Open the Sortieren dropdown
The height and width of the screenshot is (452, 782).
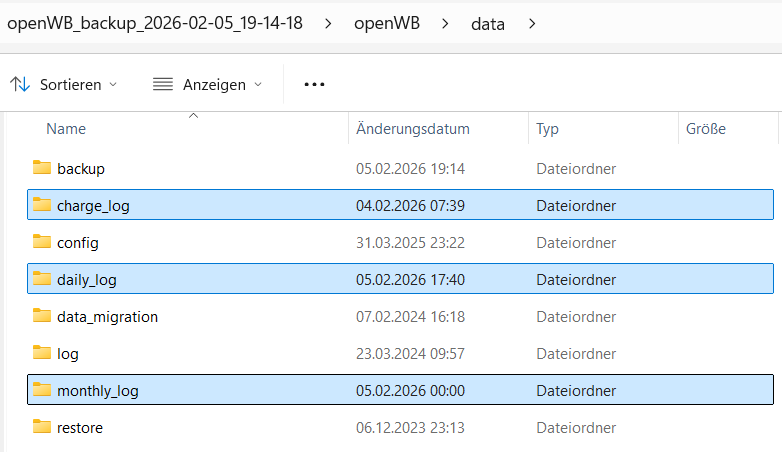pyautogui.click(x=64, y=85)
